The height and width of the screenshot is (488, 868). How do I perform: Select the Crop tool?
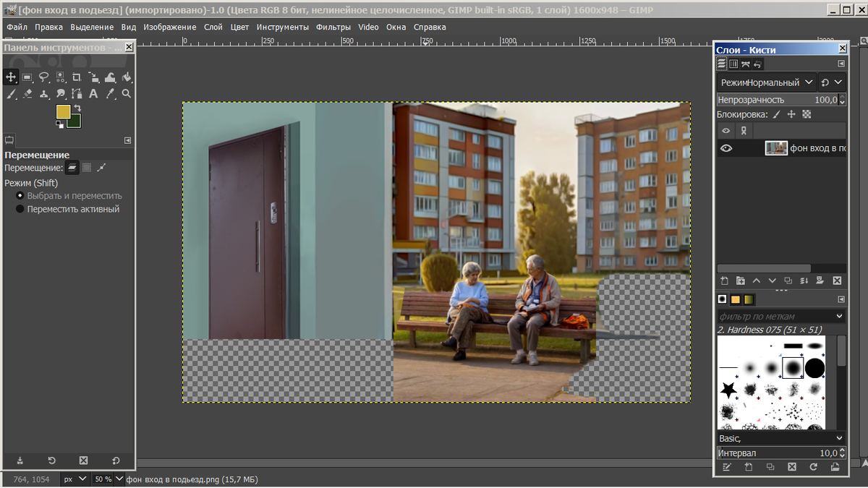(76, 77)
